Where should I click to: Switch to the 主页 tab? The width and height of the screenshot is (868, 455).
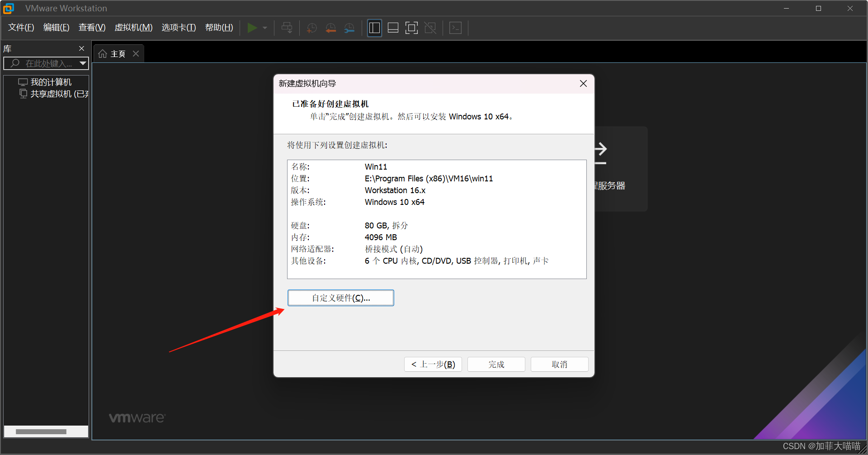coord(118,54)
